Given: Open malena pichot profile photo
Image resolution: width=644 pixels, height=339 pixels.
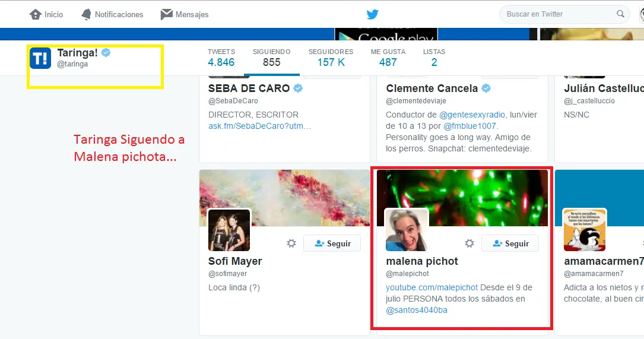Looking at the screenshot, I should click(x=407, y=230).
